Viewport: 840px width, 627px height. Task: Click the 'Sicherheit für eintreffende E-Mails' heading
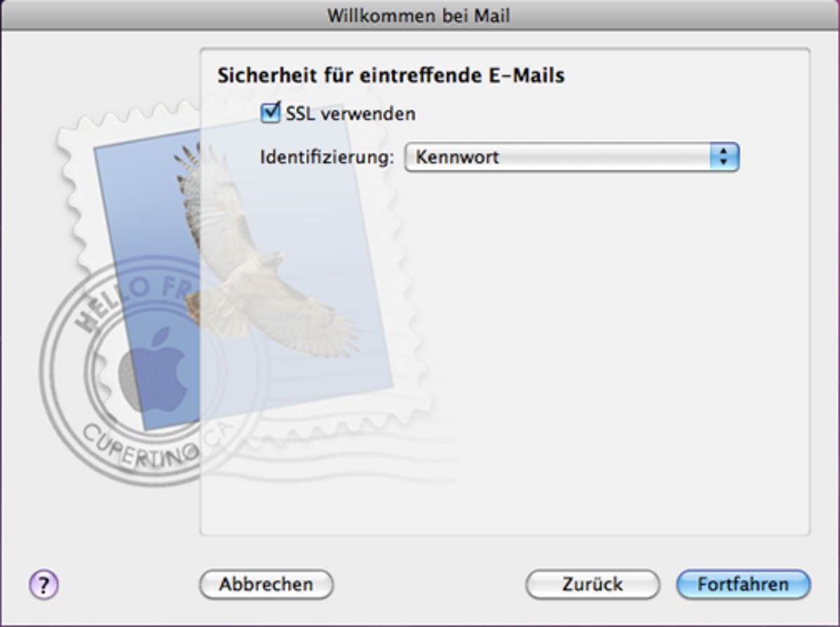(391, 76)
